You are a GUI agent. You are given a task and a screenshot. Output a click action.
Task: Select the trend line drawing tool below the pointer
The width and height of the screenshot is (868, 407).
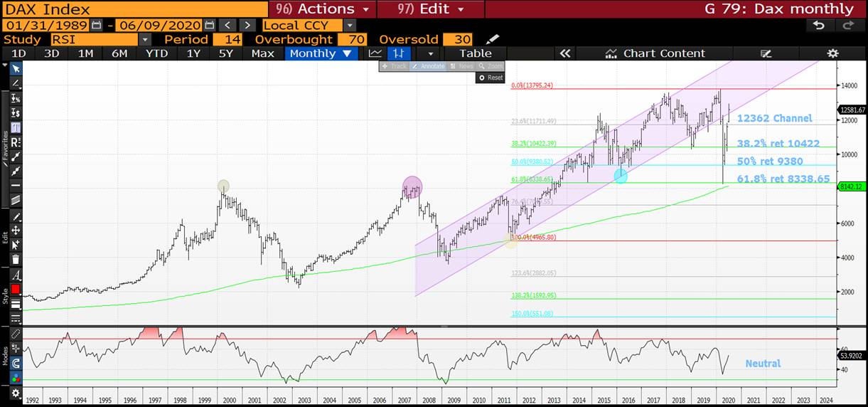[x=16, y=83]
